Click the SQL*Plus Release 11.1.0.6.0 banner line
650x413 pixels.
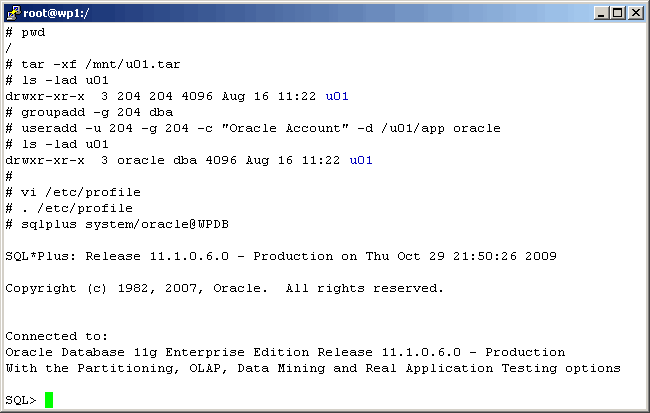coord(280,256)
